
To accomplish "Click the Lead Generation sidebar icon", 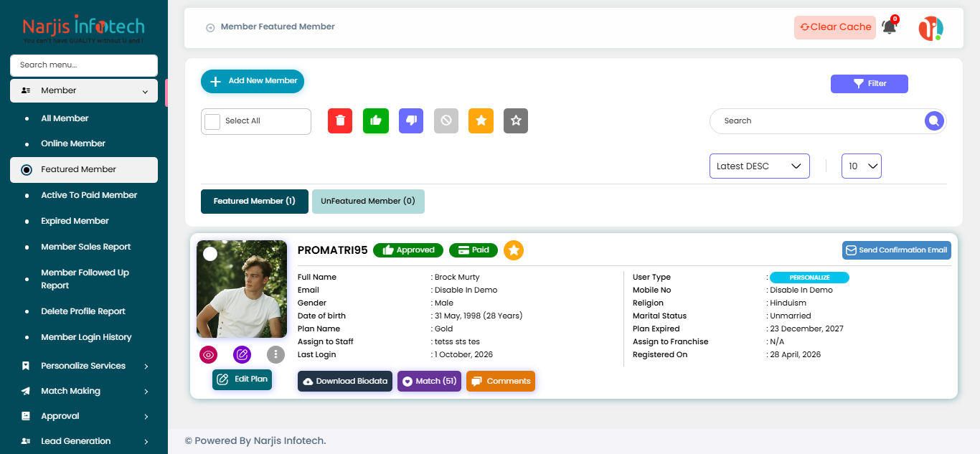I will click(x=26, y=441).
